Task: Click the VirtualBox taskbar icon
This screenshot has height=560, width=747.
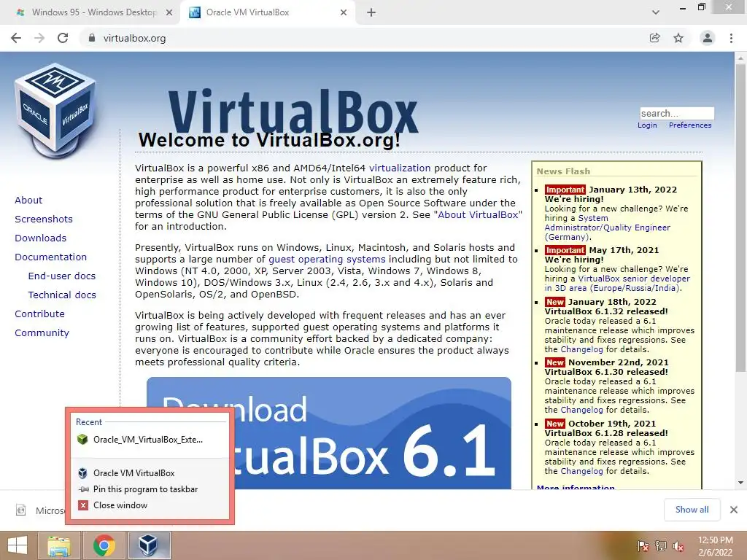Action: coord(149,545)
